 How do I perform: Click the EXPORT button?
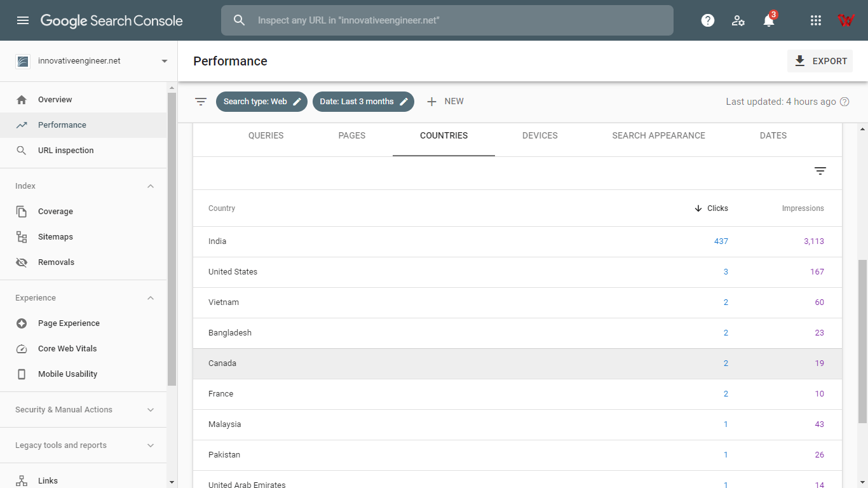coord(820,61)
